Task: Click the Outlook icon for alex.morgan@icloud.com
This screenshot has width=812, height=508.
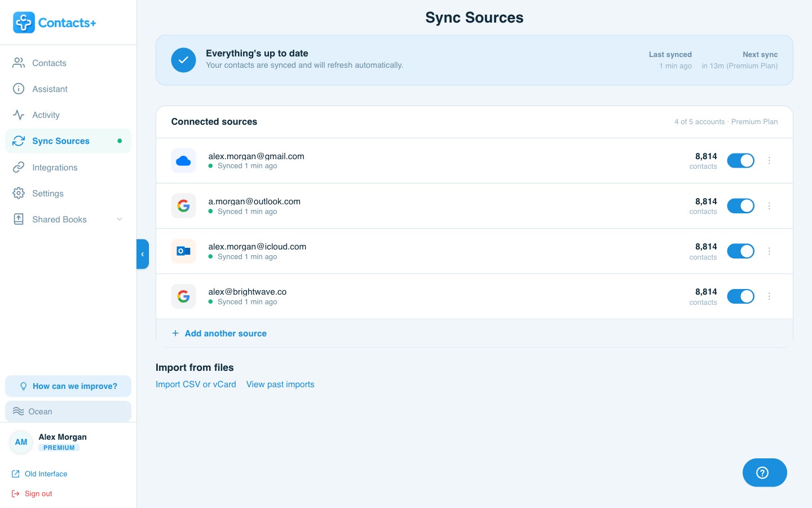Action: 183,251
